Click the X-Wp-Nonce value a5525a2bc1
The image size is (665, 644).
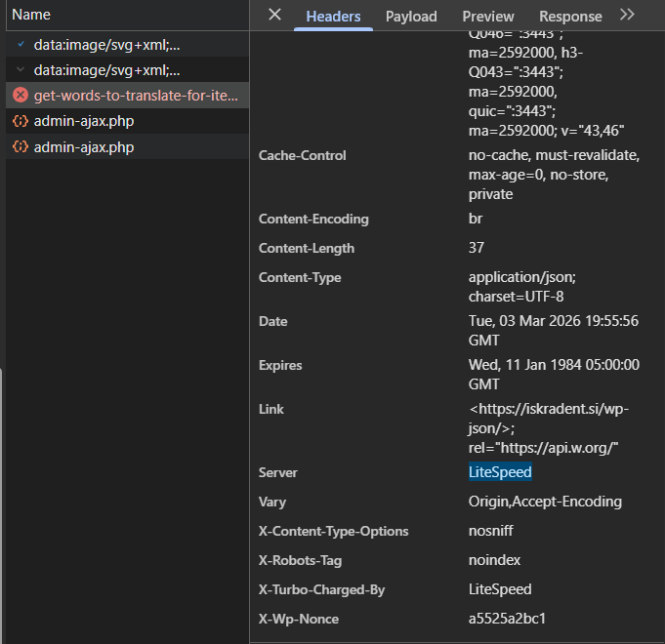[x=508, y=619]
